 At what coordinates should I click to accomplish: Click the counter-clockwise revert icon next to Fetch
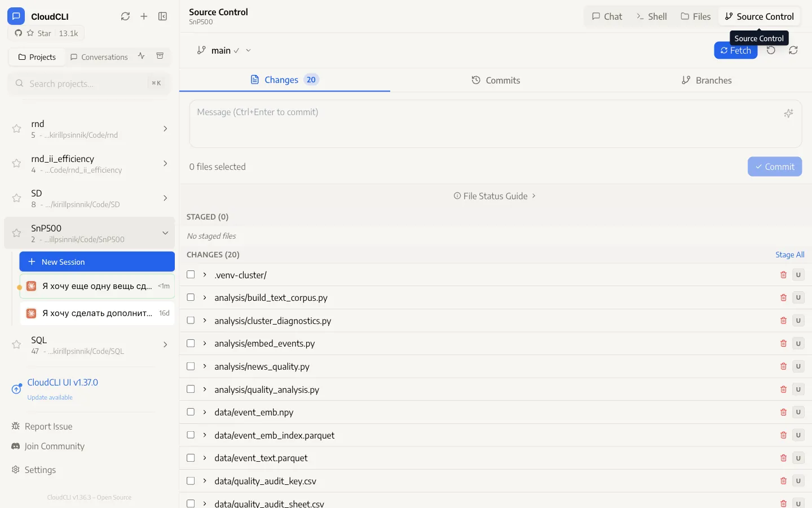click(771, 50)
